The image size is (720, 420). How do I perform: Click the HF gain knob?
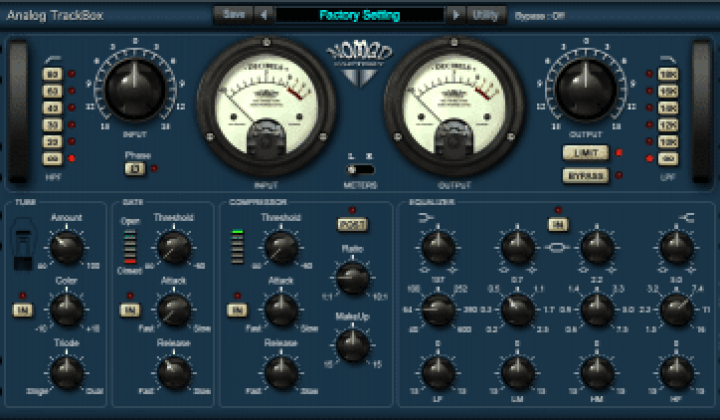pyautogui.click(x=676, y=373)
